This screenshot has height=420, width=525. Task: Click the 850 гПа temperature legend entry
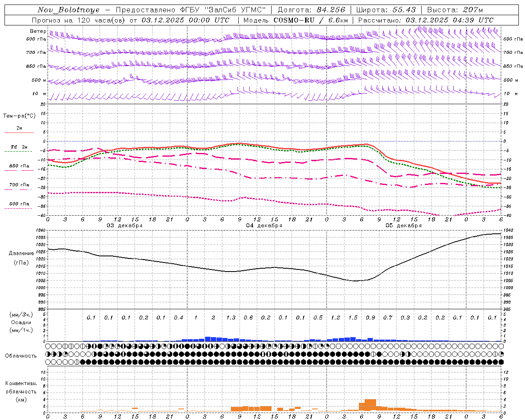click(x=19, y=166)
